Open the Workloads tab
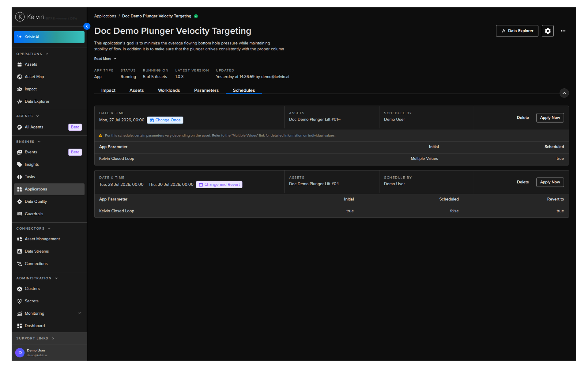Image resolution: width=588 pixels, height=368 pixels. tap(169, 90)
